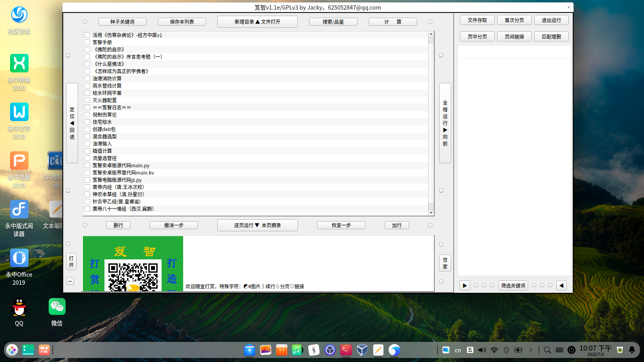Image resolution: width=644 pixels, height=362 pixels.
Task: Open the red terminal icon in the dock
Action: point(346,350)
